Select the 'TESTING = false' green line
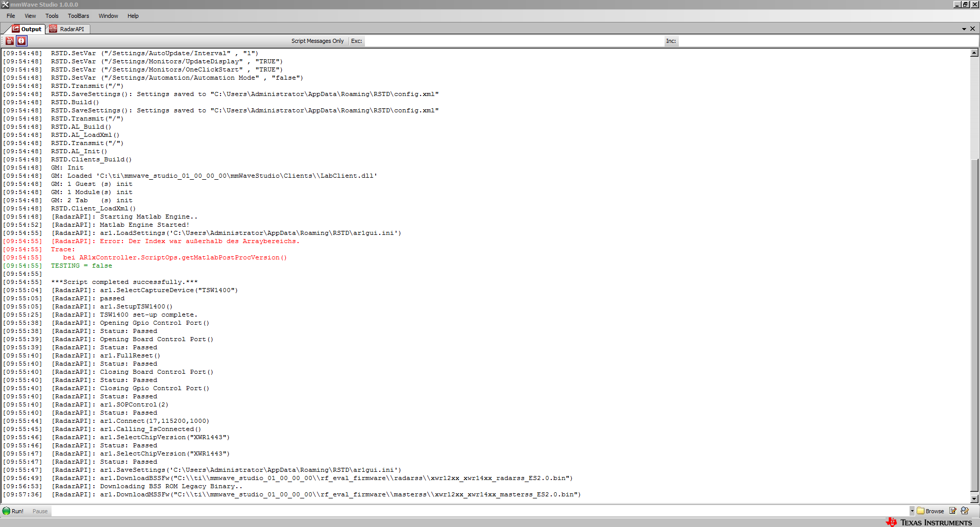 tap(57, 266)
